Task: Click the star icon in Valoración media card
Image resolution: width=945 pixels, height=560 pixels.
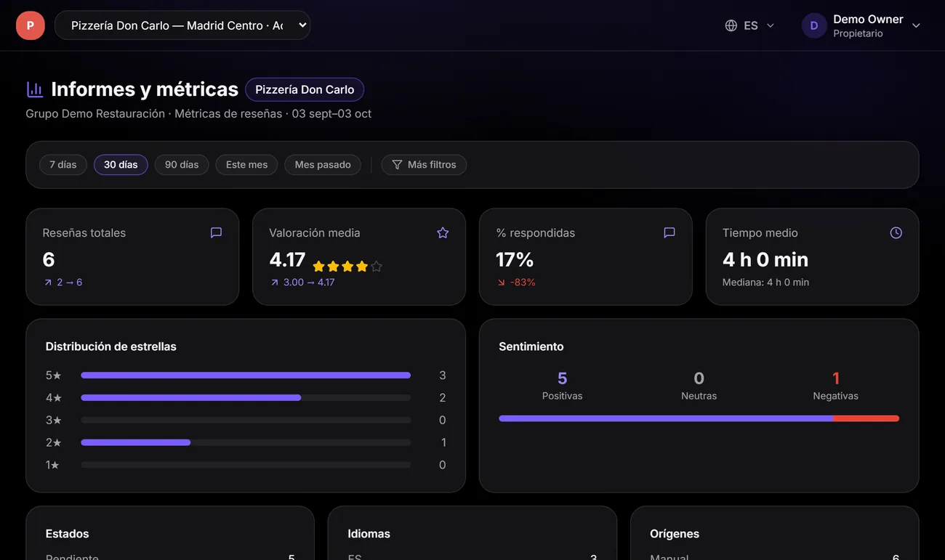Action: 443,232
